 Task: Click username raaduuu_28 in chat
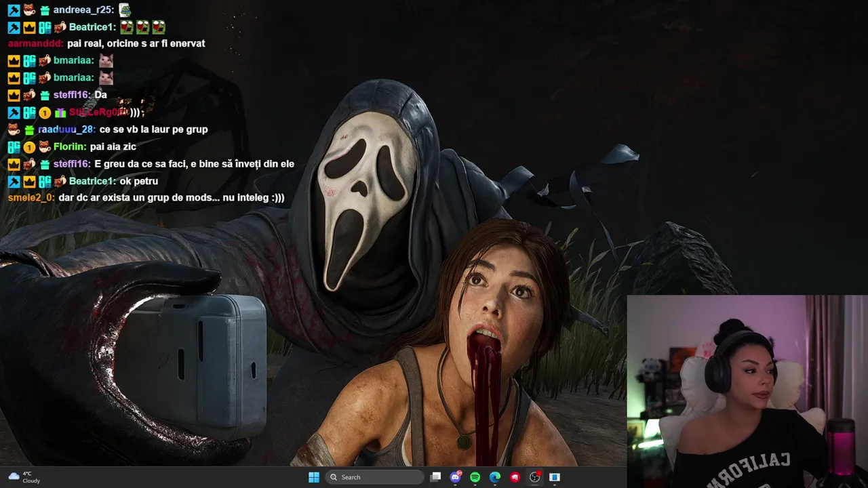[x=67, y=129]
